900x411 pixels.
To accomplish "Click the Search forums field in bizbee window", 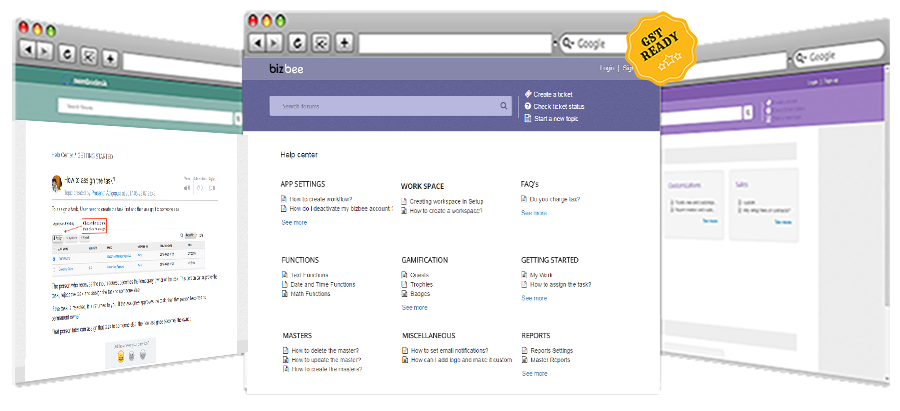I will coord(390,106).
